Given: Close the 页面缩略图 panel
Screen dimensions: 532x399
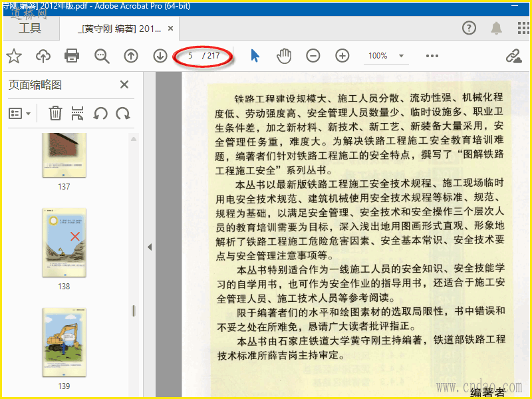Looking at the screenshot, I should (124, 84).
